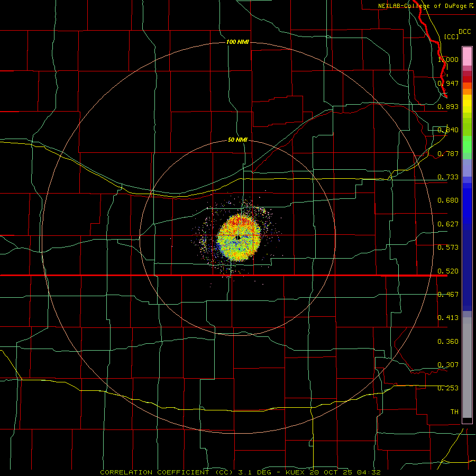Click the KUEX station identifier
This screenshot has height=476, width=476.
coord(296,472)
